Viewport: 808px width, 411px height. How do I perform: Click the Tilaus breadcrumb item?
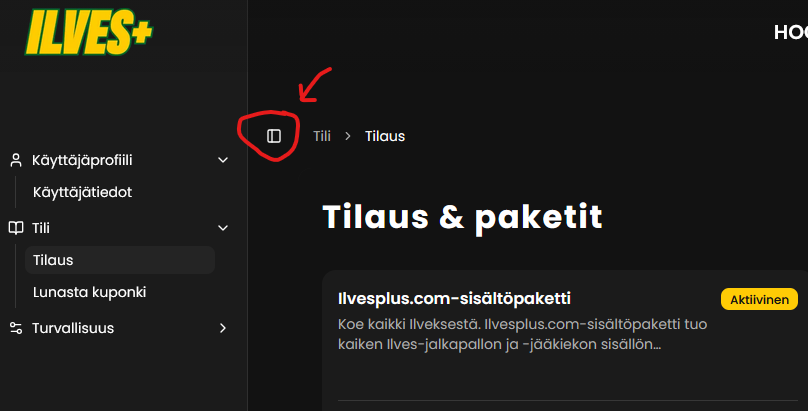pyautogui.click(x=385, y=136)
